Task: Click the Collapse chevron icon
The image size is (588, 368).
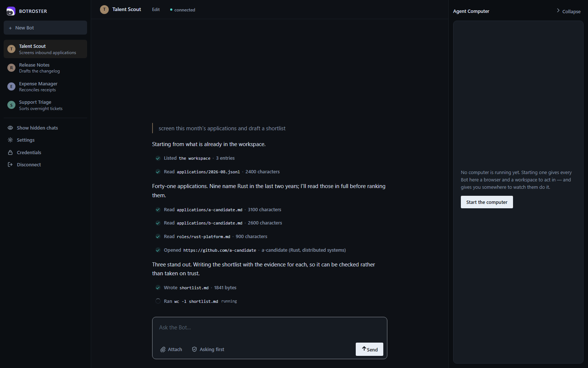Action: (558, 11)
